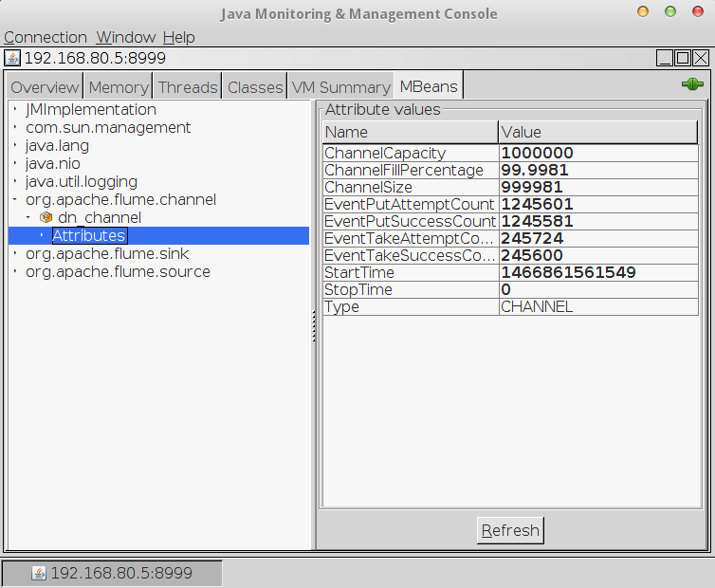Click the 1245581 value cell

tap(598, 221)
